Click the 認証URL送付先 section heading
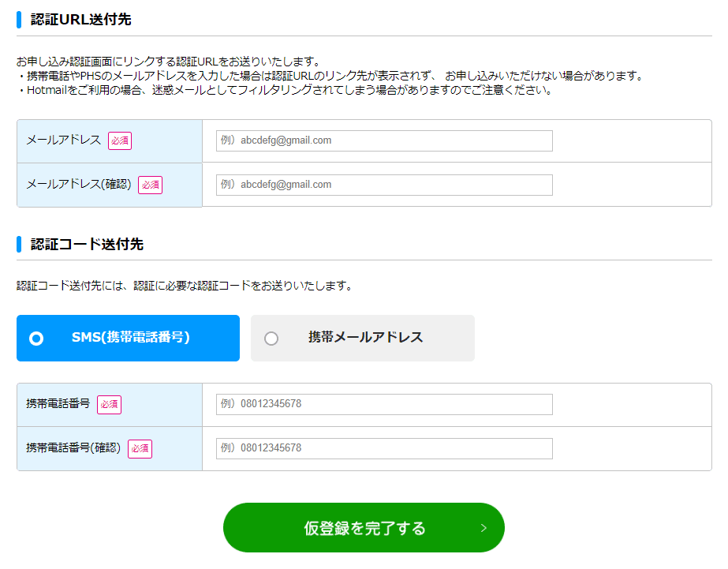 [80, 20]
